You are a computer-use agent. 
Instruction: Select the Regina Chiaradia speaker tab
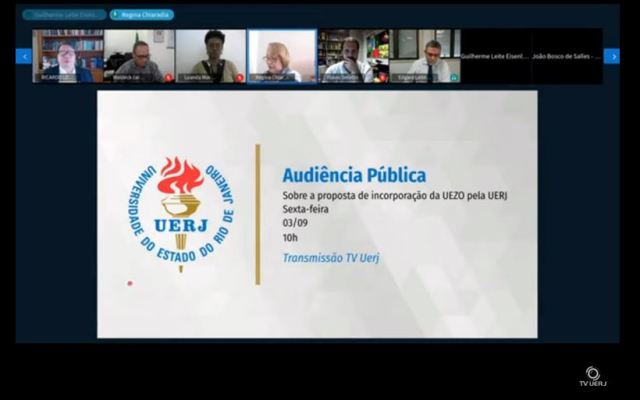click(x=142, y=15)
